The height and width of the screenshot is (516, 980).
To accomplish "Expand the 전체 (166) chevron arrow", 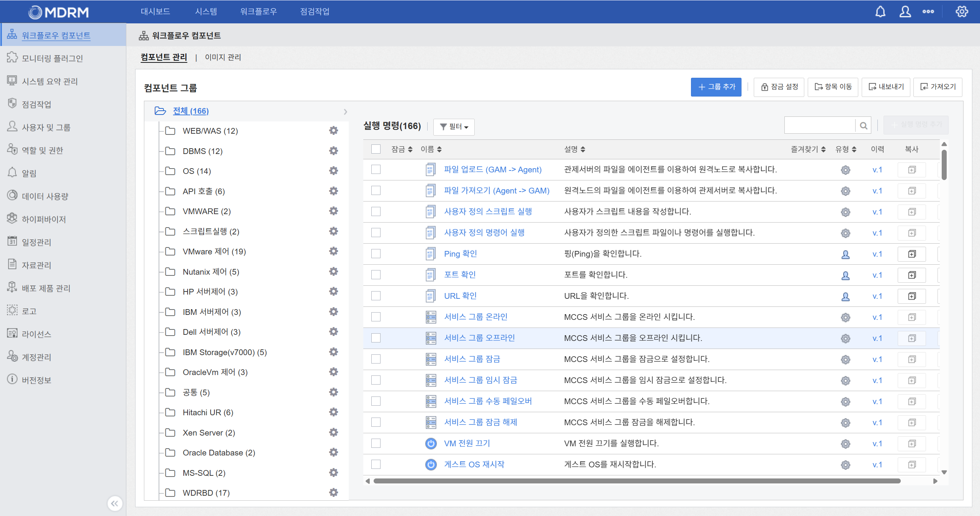I will [345, 111].
